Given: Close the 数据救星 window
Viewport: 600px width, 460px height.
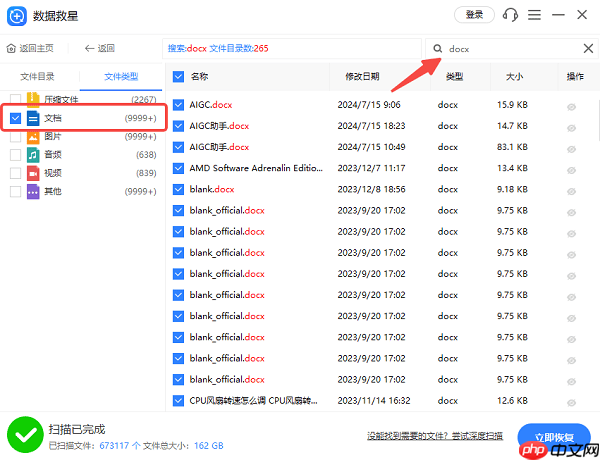Looking at the screenshot, I should (x=582, y=15).
